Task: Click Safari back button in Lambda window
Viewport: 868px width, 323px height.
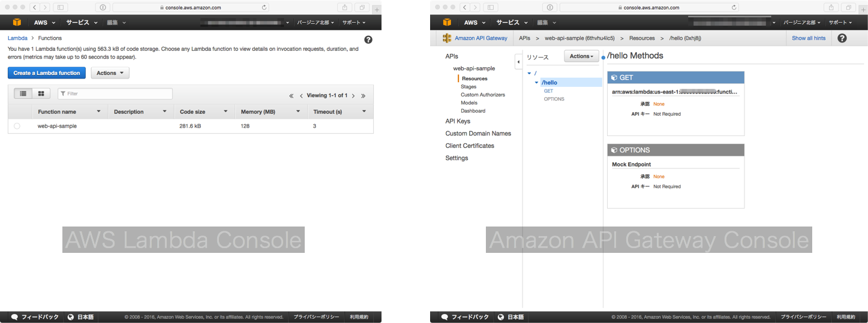Action: pos(34,7)
